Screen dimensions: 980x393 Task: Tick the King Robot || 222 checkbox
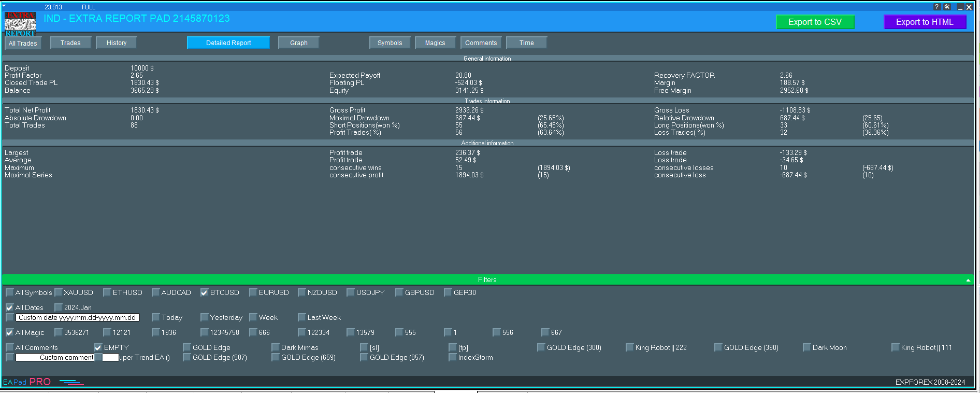(x=629, y=347)
